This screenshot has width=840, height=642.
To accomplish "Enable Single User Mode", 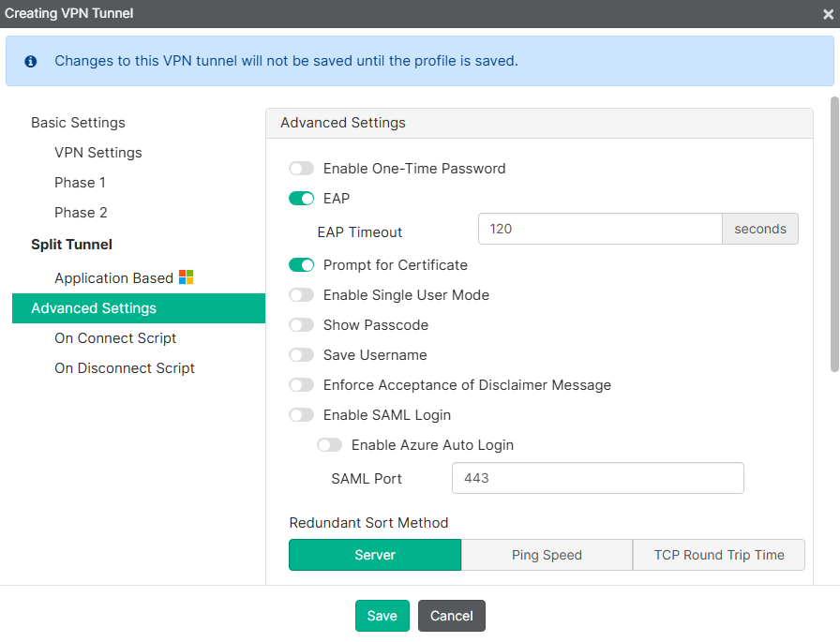I will (x=302, y=294).
